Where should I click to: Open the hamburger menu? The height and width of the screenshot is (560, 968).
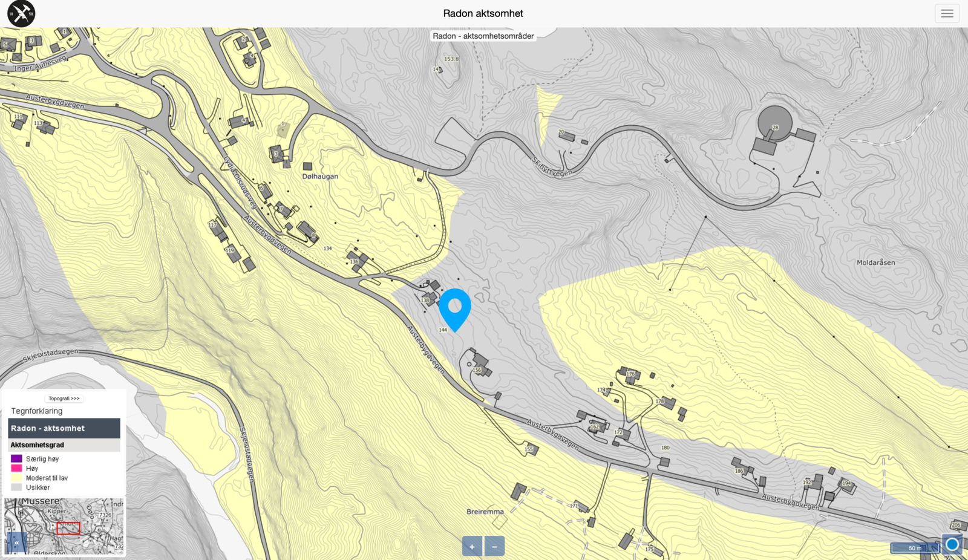tap(947, 13)
